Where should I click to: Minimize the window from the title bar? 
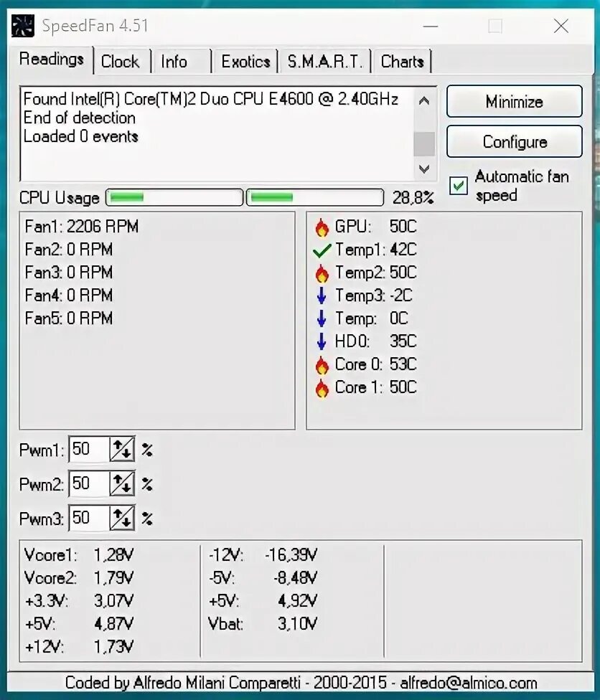430,27
